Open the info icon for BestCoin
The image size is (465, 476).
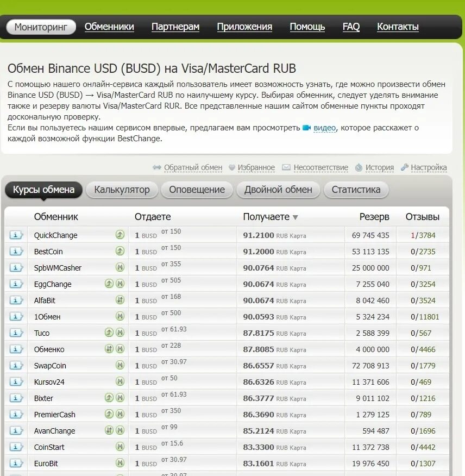[x=16, y=252]
